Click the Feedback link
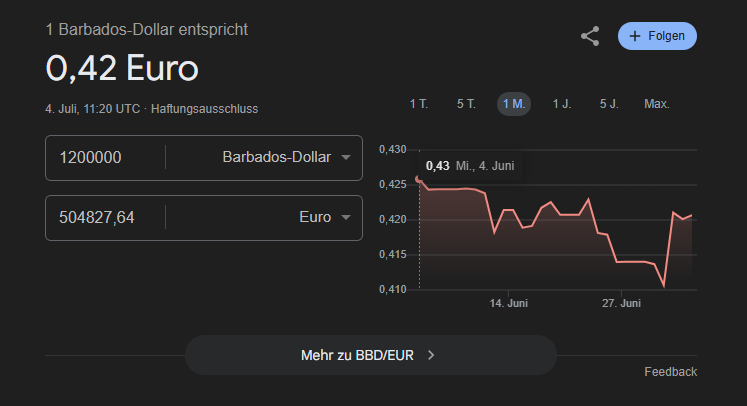Viewport: 747px width, 406px height. coord(670,372)
